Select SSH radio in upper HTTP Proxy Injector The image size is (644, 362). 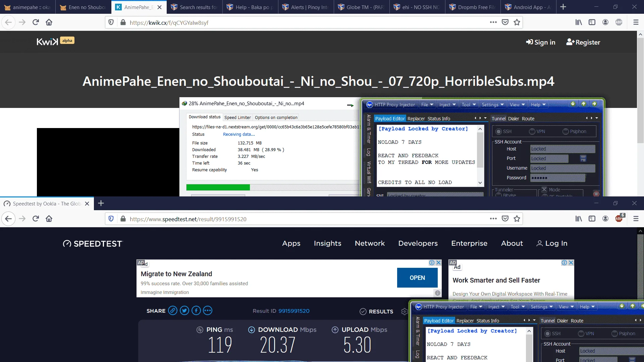498,131
